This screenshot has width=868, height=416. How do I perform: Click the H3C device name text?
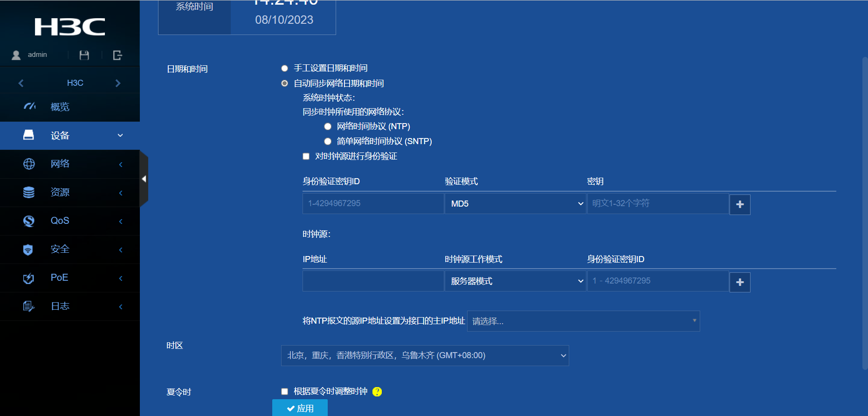click(75, 83)
